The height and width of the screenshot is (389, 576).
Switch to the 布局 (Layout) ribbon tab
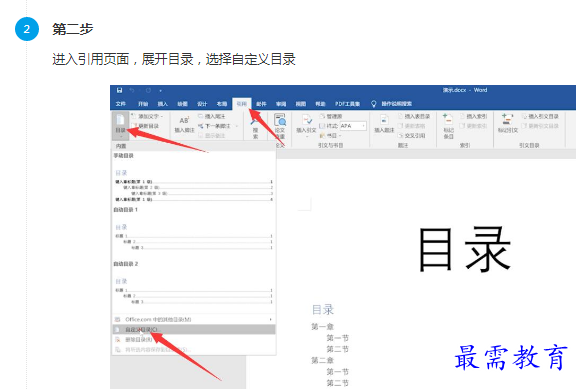pyautogui.click(x=222, y=104)
